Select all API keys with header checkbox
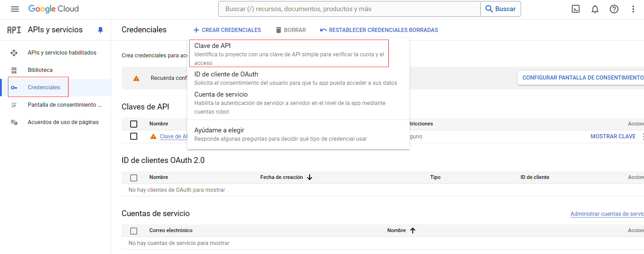 point(134,124)
